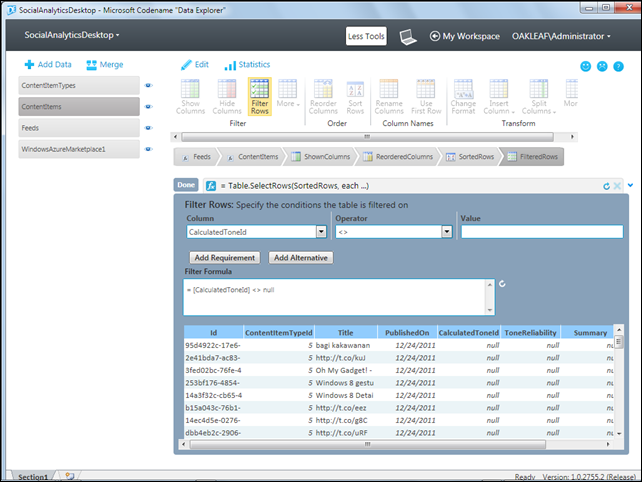Toggle visibility of ContentItemTypes resource

[149, 85]
